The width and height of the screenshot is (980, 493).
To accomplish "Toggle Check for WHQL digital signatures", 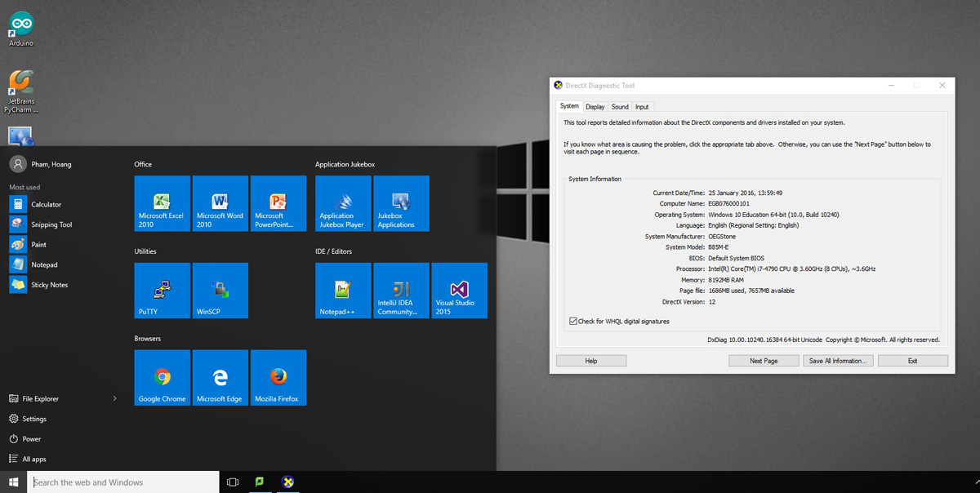I will 573,322.
